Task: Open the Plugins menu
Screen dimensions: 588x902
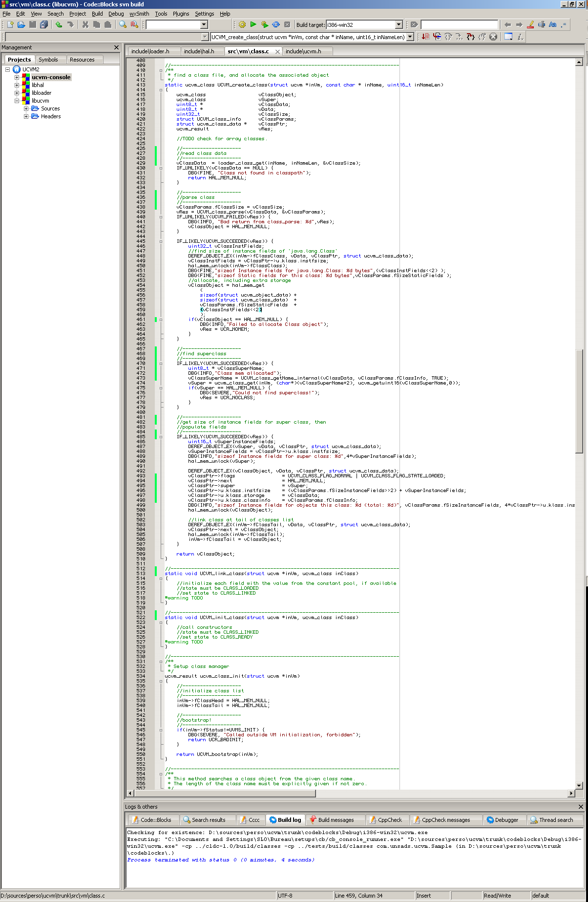Action: click(x=181, y=14)
